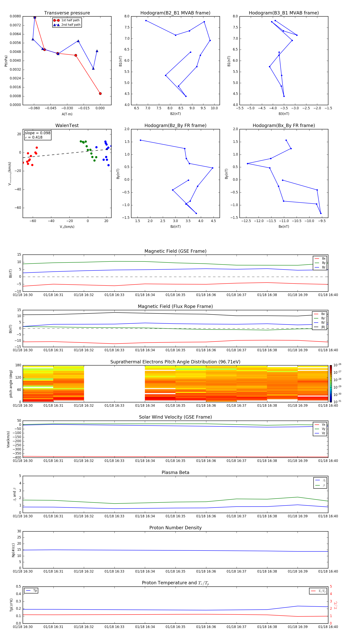Click the 'Transverse pressure' plot title
Image resolution: width=351 pixels, height=644 pixels.
point(67,13)
